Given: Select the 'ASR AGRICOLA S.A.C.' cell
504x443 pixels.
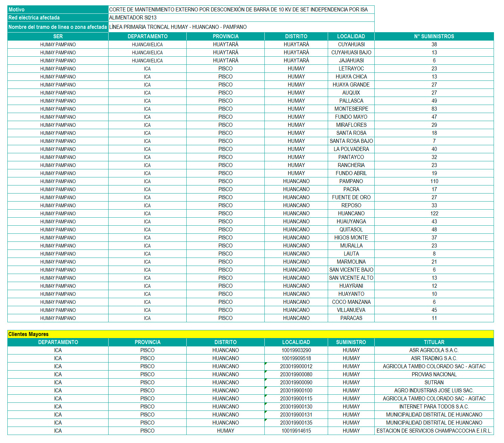Looking at the screenshot, I should coord(434,350).
